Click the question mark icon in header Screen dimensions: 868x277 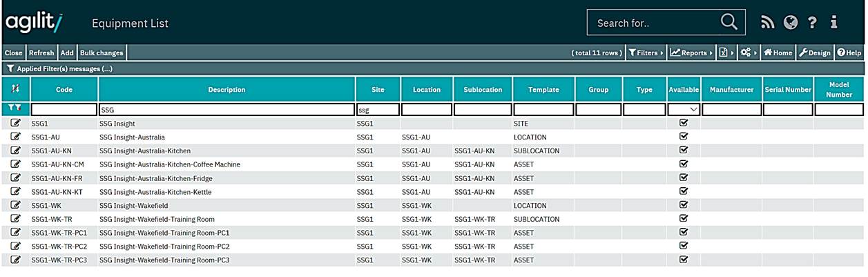[x=812, y=23]
